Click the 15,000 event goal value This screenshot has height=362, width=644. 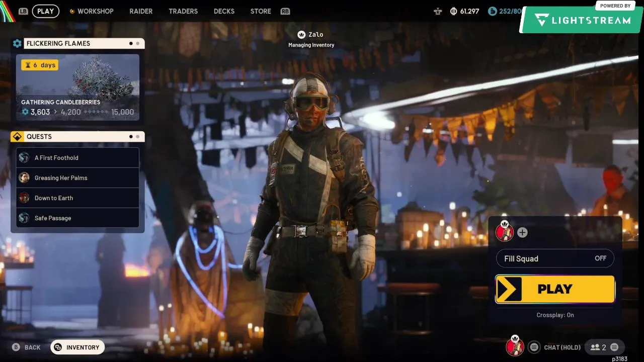pyautogui.click(x=122, y=112)
